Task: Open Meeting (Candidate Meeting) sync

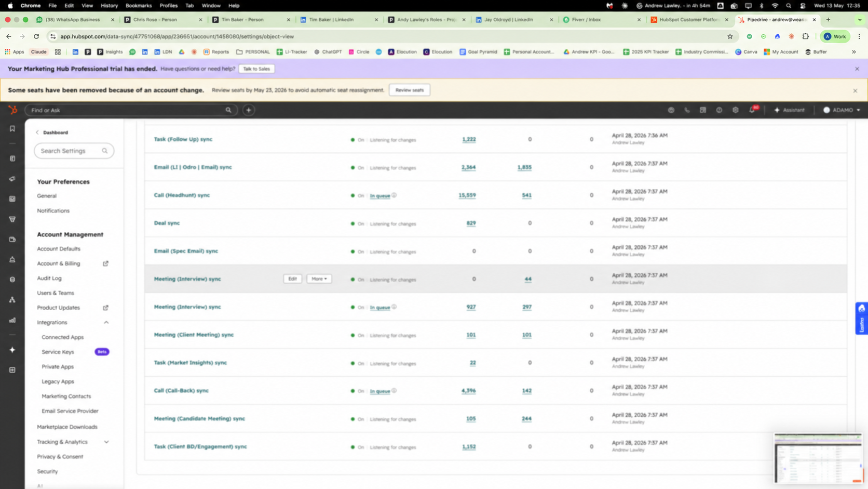Action: [199, 418]
